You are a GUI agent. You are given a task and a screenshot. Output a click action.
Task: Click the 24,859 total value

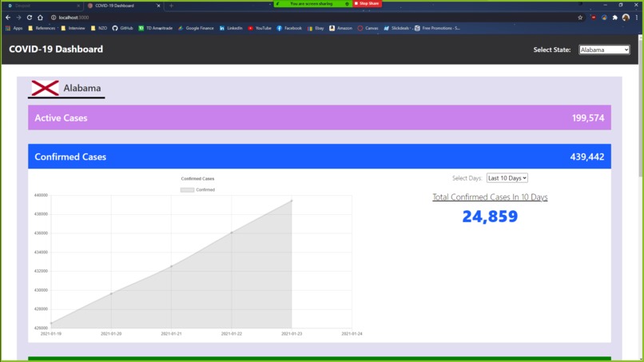(490, 217)
